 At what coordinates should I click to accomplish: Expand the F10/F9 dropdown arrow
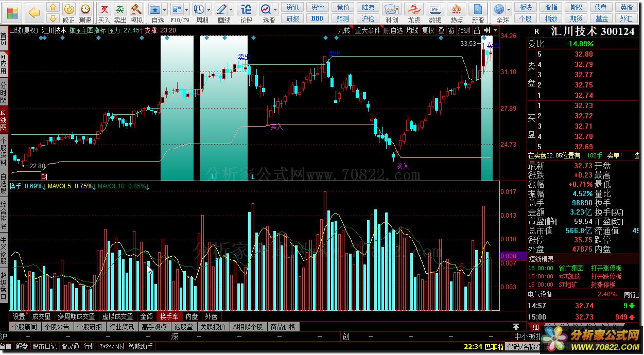click(x=187, y=10)
